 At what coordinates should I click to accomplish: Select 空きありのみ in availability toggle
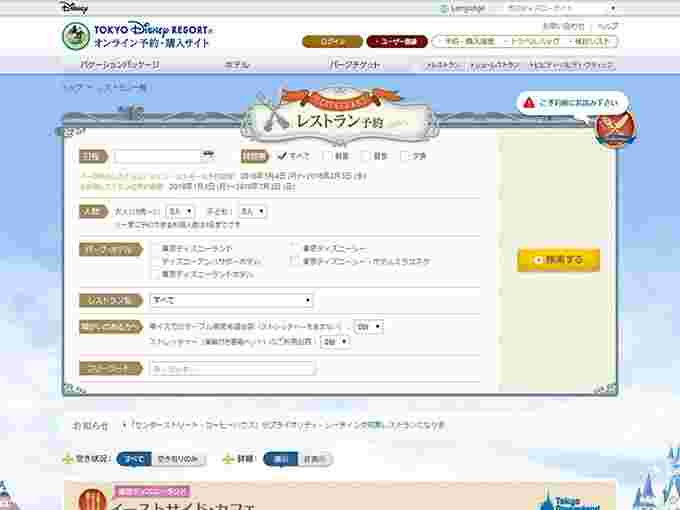click(x=178, y=459)
